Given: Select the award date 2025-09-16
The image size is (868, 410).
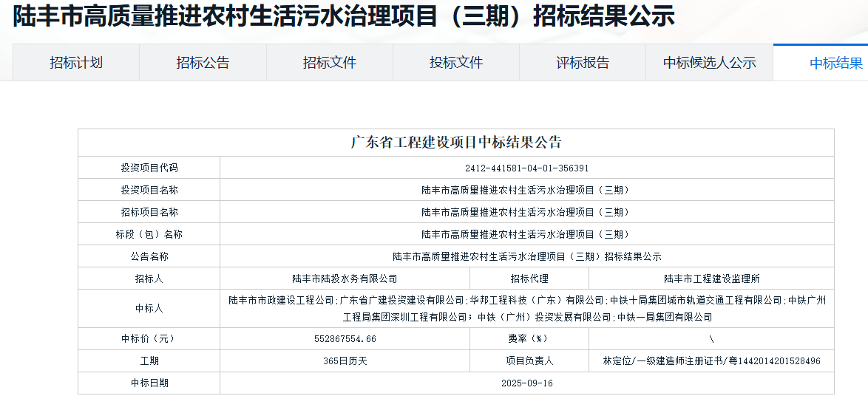Looking at the screenshot, I should tap(526, 383).
